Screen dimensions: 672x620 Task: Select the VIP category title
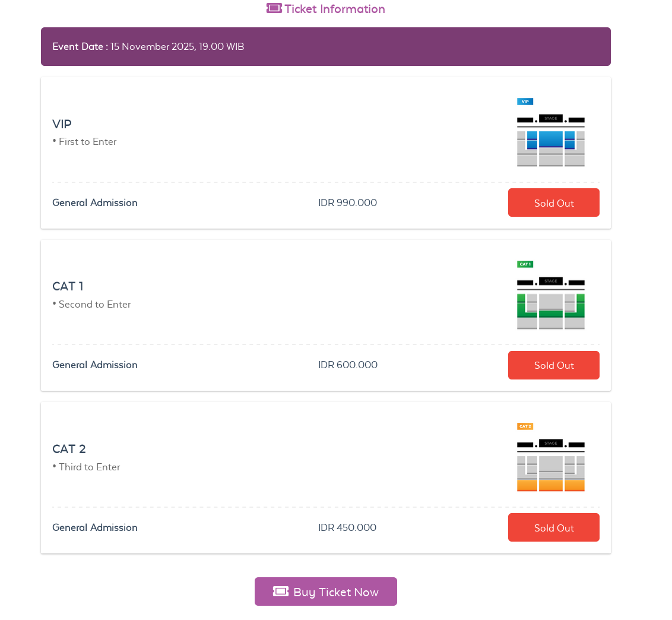tap(62, 124)
